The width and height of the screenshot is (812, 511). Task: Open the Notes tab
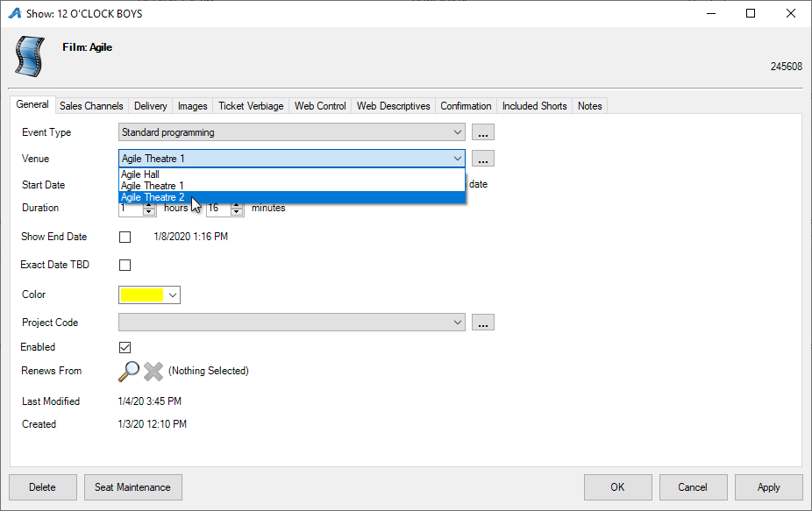[589, 105]
